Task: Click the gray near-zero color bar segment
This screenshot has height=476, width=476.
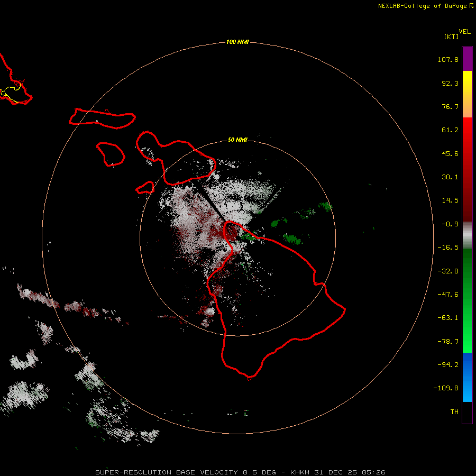Action: tap(467, 235)
